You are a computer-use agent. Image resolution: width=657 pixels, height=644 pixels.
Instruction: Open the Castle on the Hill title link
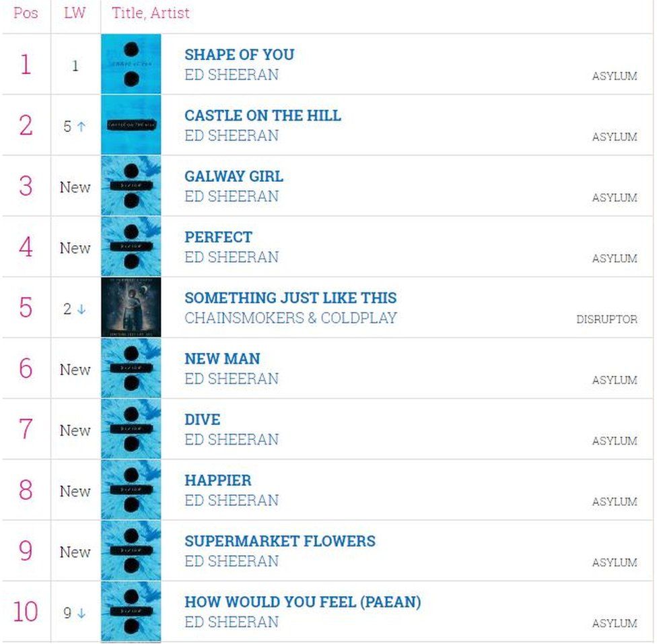263,115
